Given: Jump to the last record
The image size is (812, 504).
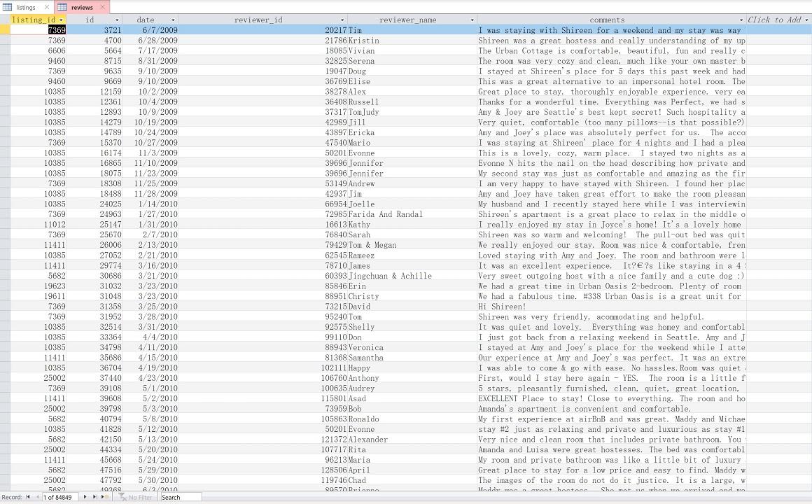Looking at the screenshot, I should (94, 497).
